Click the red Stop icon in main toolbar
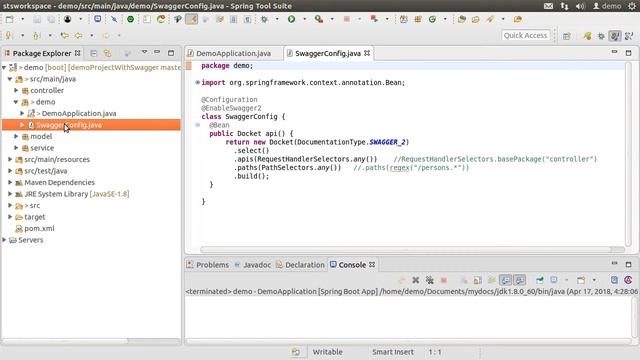 pyautogui.click(x=347, y=19)
